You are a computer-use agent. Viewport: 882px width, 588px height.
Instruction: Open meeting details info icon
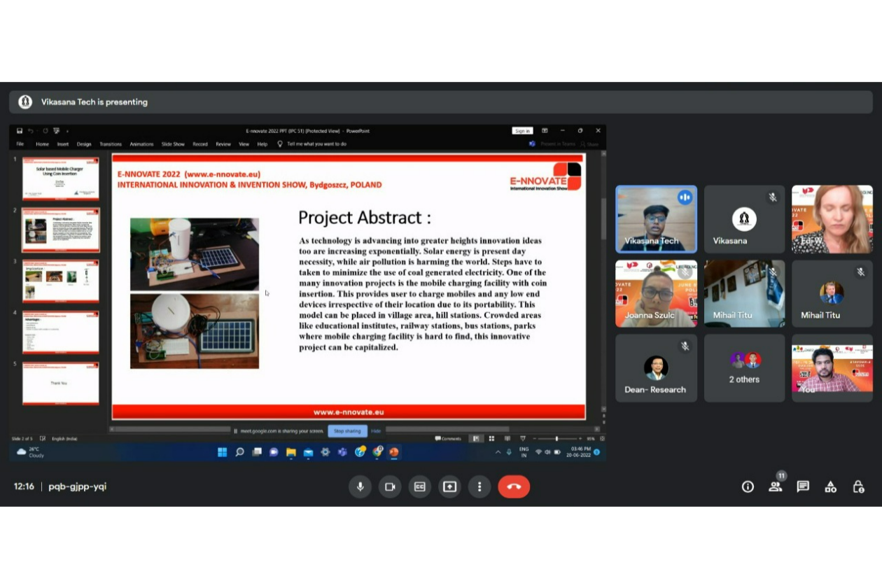coord(748,486)
